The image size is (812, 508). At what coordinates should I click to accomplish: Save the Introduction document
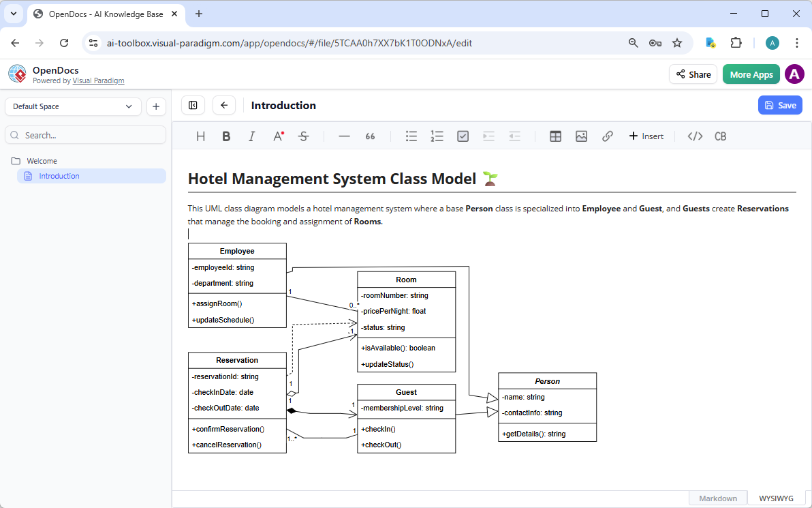click(x=779, y=105)
